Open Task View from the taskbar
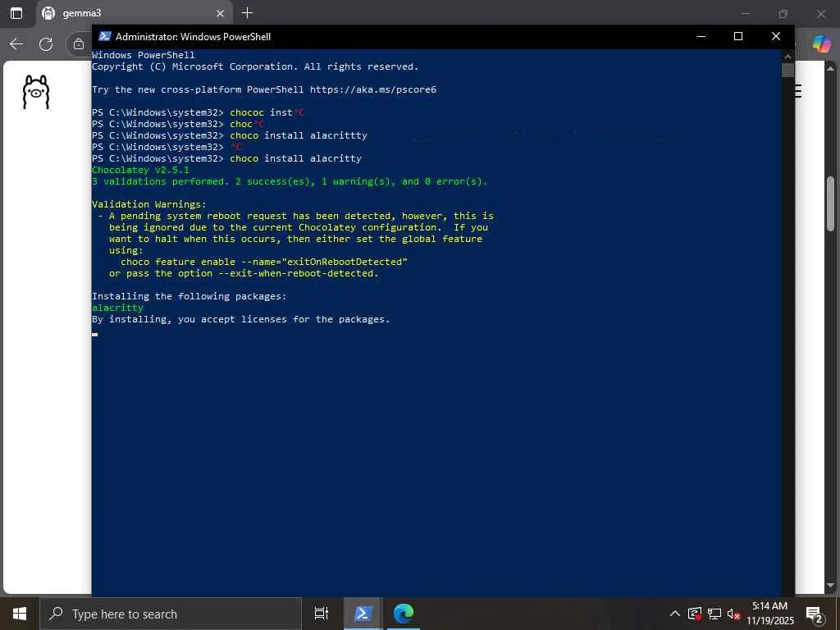 click(x=322, y=614)
